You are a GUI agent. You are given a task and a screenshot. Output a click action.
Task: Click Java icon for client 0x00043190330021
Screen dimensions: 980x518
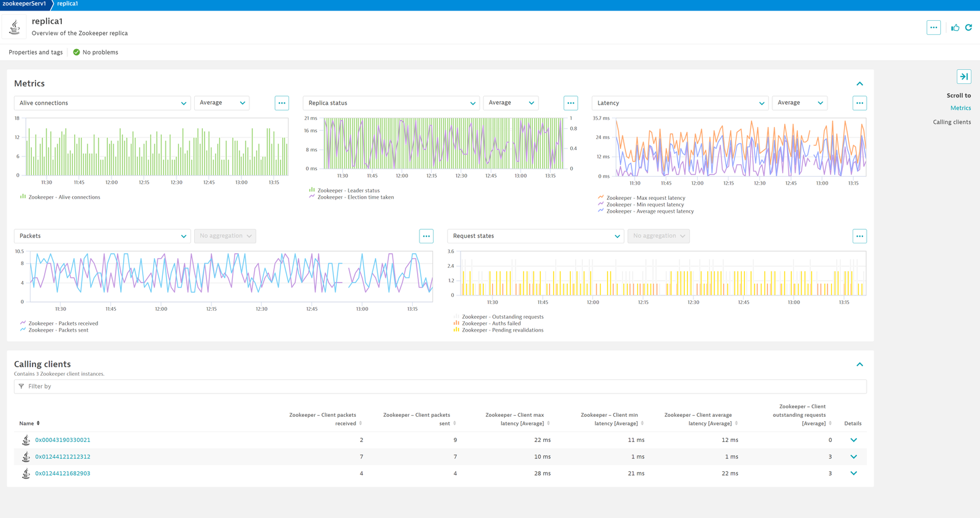(26, 440)
